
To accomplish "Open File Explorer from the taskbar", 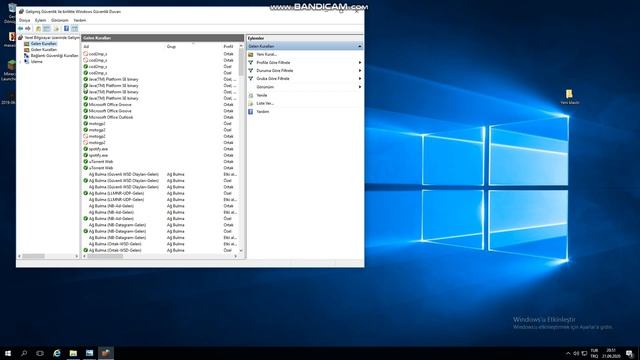I will (73, 353).
